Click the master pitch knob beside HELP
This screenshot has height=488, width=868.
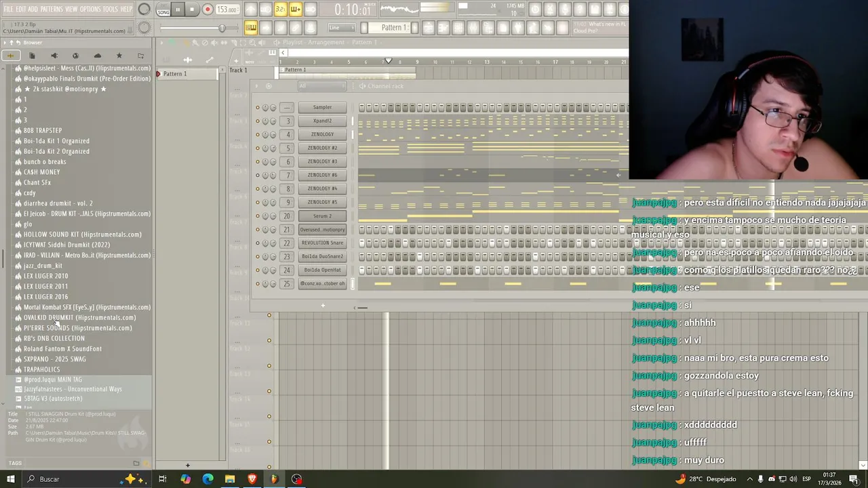pos(144,9)
